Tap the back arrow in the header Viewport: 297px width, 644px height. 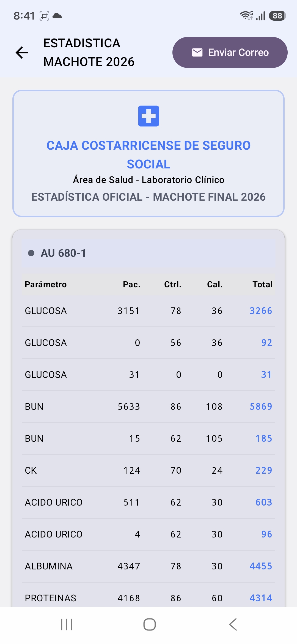click(22, 53)
